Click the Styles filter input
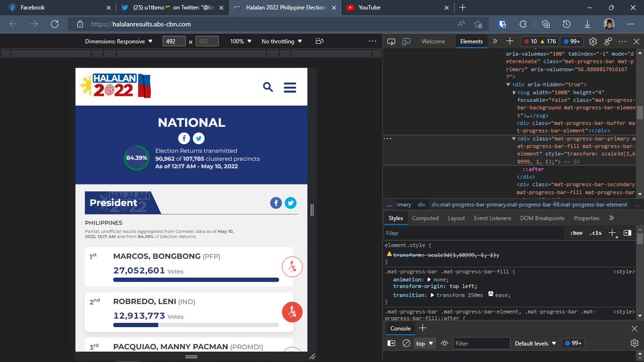Screen dimensions: 644x362 point(475,233)
